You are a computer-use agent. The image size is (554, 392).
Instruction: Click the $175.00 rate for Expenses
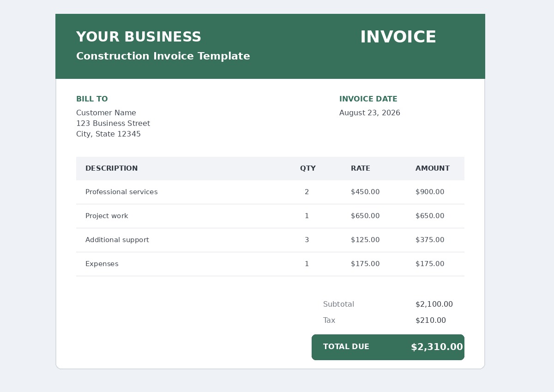tap(365, 264)
